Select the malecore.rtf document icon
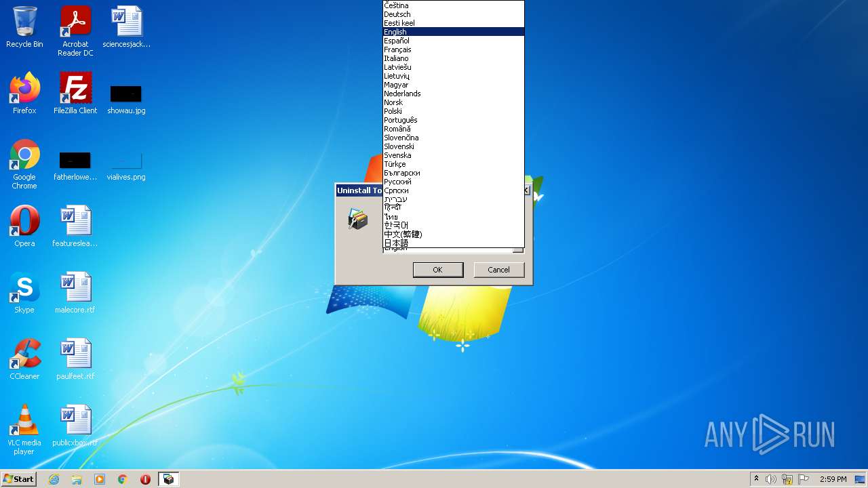Viewport: 868px width, 488px height. [75, 292]
